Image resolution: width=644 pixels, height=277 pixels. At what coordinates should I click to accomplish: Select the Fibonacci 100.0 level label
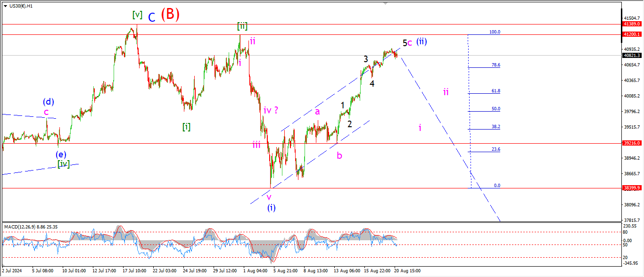(x=495, y=32)
